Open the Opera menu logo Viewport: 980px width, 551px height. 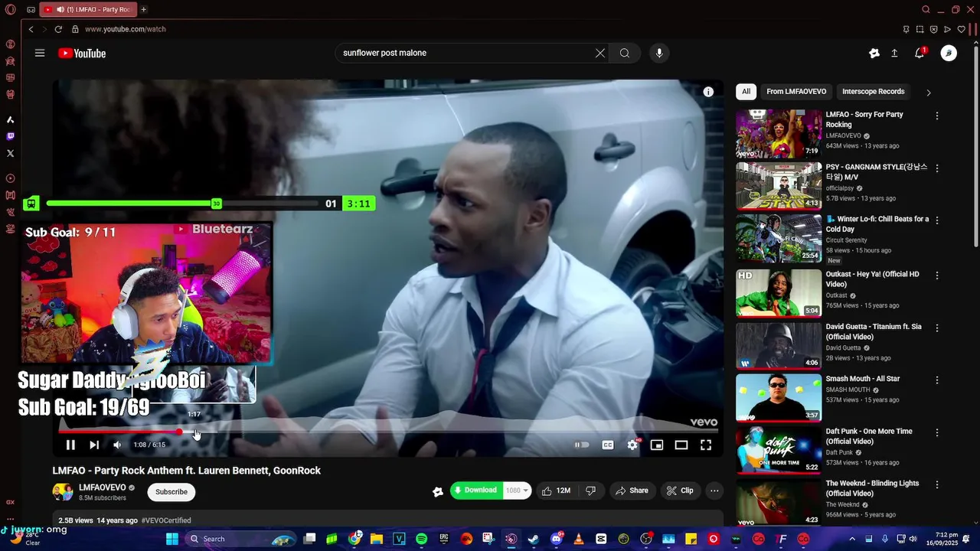(10, 9)
